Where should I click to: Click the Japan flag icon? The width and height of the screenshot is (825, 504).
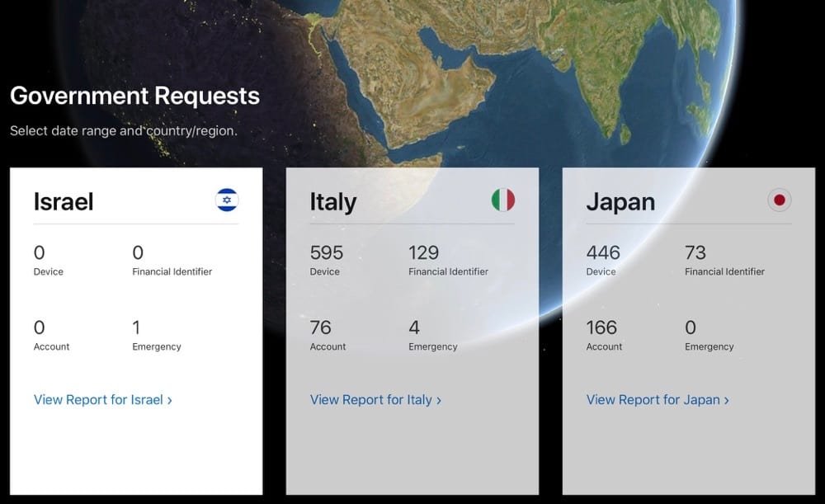tap(780, 200)
